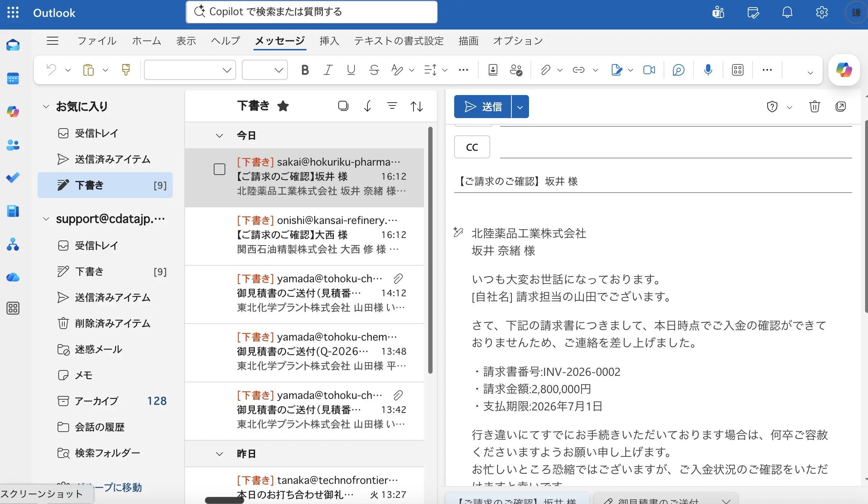This screenshot has height=504, width=868.
Task: Toggle bold formatting
Action: pos(305,69)
